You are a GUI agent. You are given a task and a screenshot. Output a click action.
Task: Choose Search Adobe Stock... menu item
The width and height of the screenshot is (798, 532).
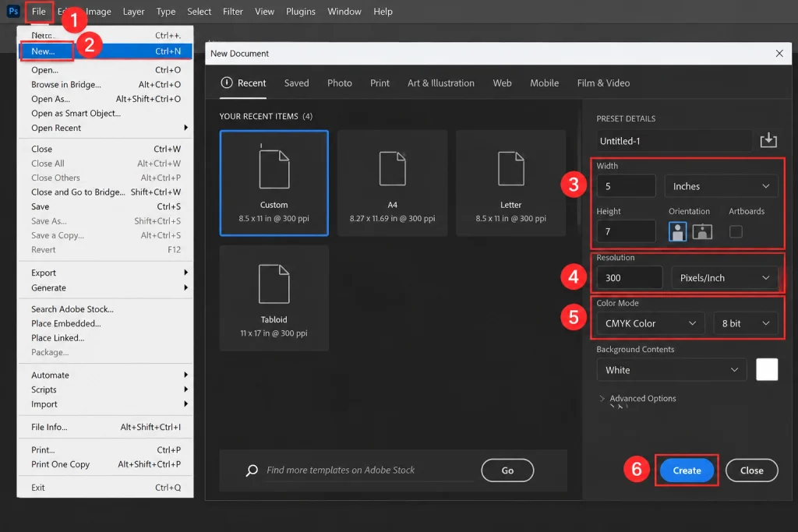point(106,308)
